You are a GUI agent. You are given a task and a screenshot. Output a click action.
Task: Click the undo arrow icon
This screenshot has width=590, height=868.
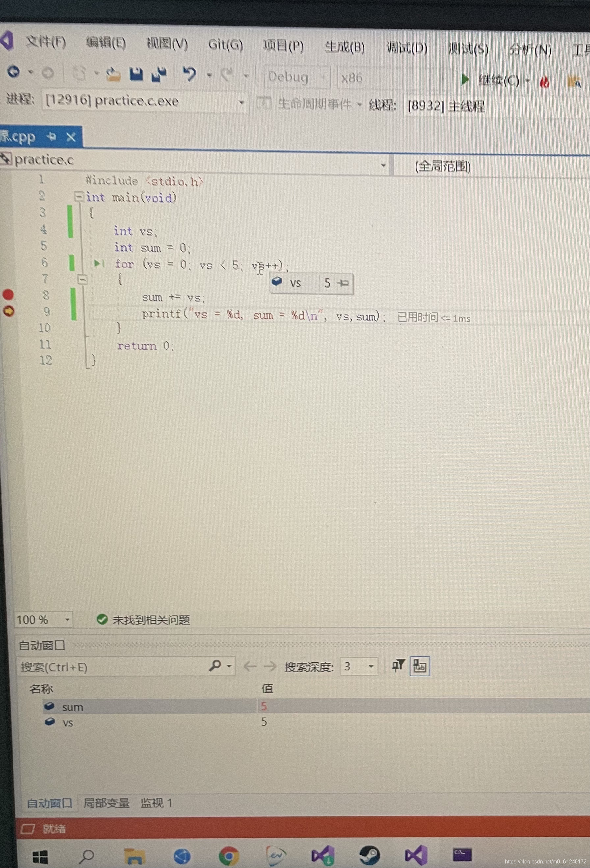point(189,74)
